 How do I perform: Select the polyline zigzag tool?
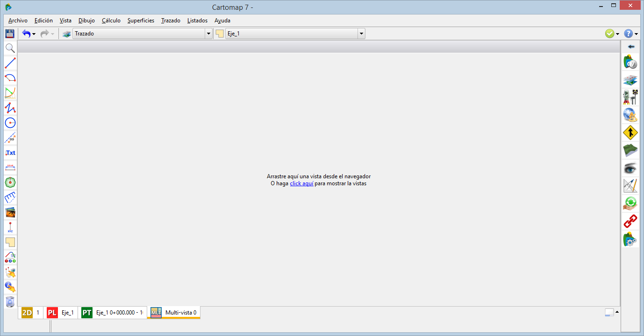tap(10, 108)
